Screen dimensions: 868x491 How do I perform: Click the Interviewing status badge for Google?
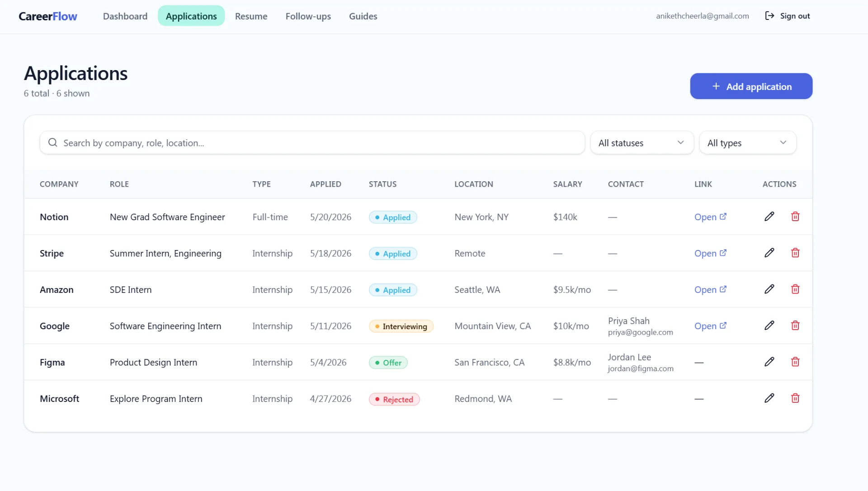tap(401, 326)
